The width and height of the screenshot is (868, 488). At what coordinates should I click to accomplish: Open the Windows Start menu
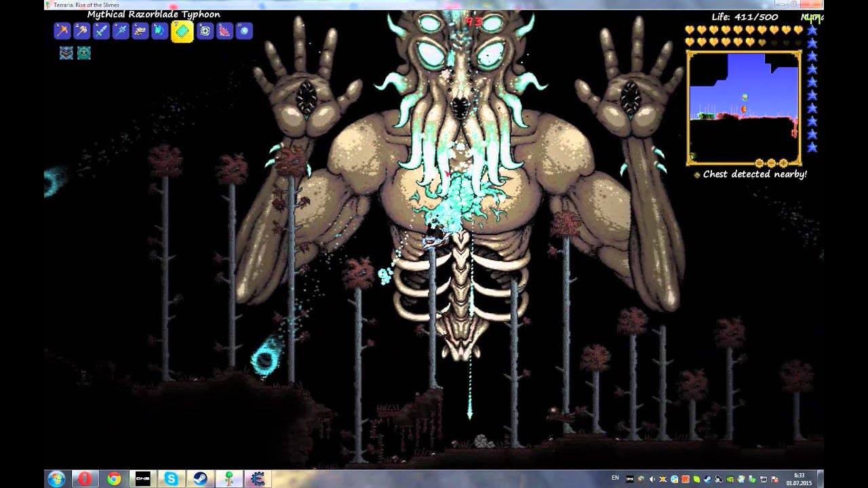pyautogui.click(x=57, y=479)
